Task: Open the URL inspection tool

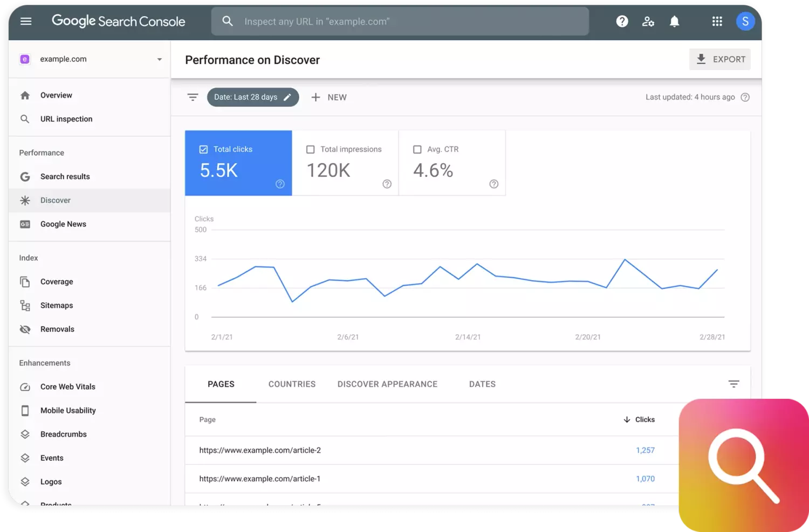Action: 66,119
